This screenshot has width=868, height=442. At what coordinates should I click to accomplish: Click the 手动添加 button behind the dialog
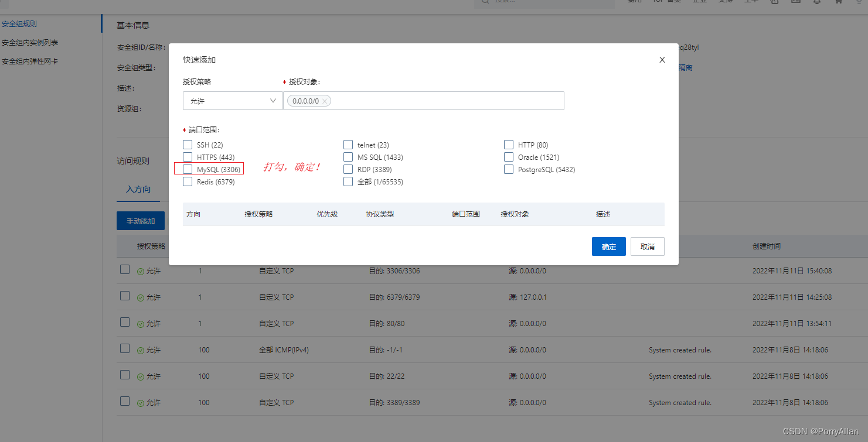141,221
